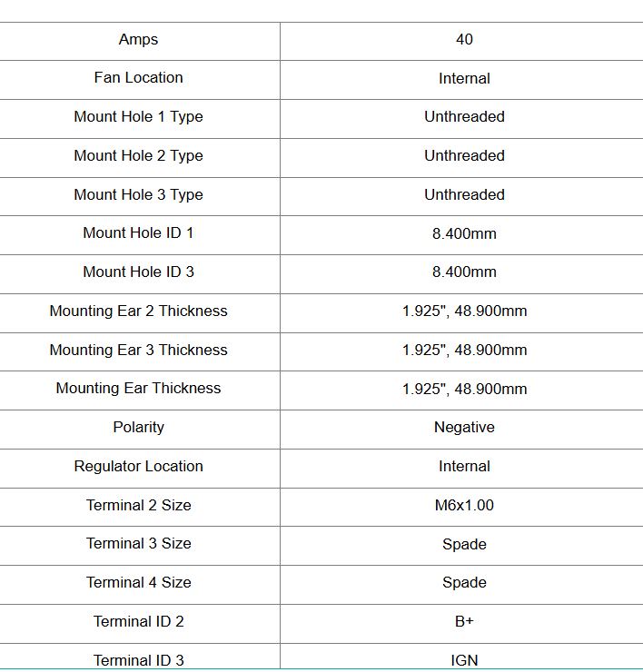The width and height of the screenshot is (643, 672).
Task: Select the amps value 40
Action: 464,39
